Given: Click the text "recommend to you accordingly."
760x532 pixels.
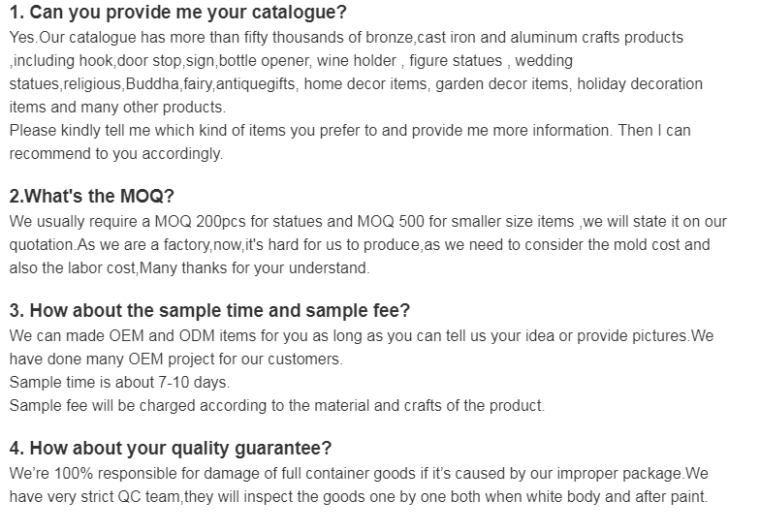Looking at the screenshot, I should (115, 153).
